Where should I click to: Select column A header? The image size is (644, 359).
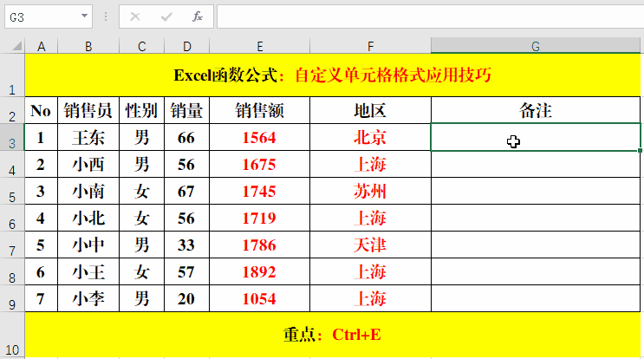41,46
